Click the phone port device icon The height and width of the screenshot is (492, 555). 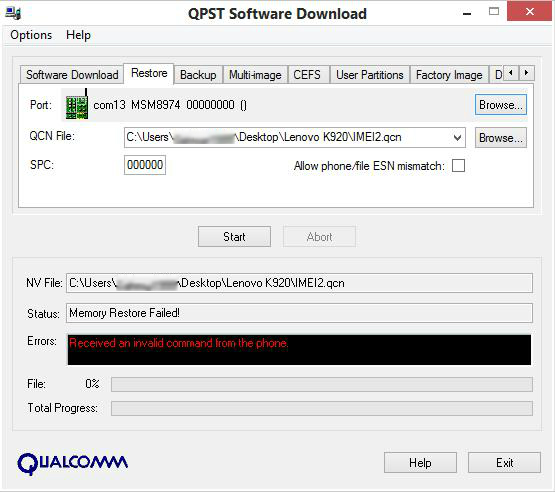pos(77,105)
